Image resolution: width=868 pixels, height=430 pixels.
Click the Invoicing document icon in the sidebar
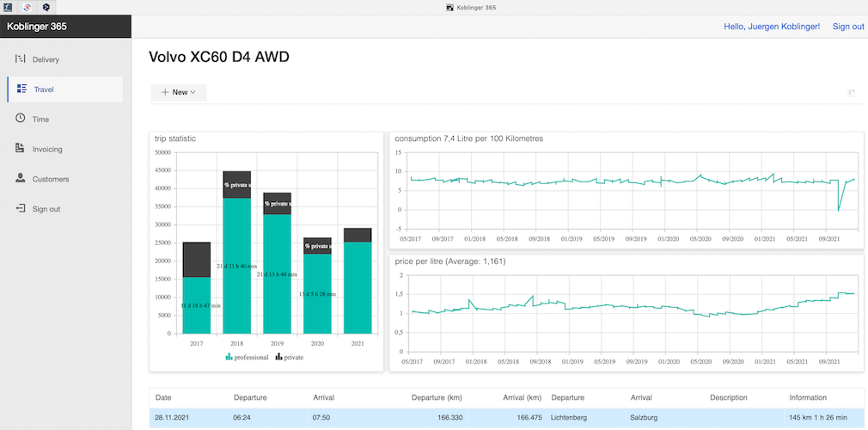coord(21,148)
